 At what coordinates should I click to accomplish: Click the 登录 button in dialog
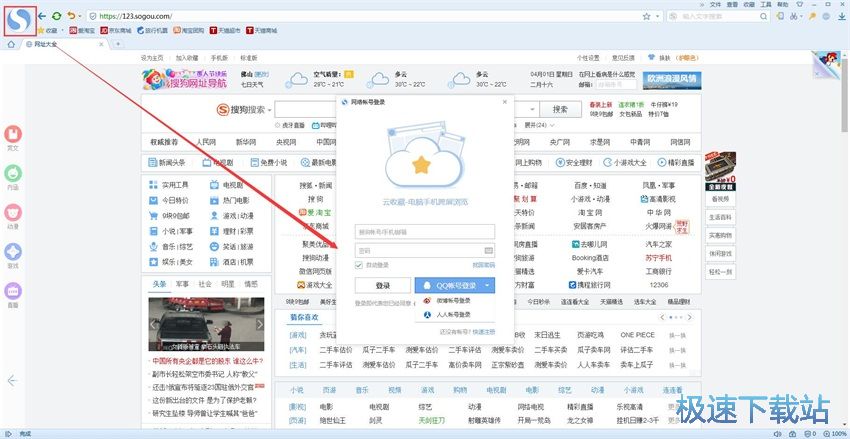[x=383, y=285]
